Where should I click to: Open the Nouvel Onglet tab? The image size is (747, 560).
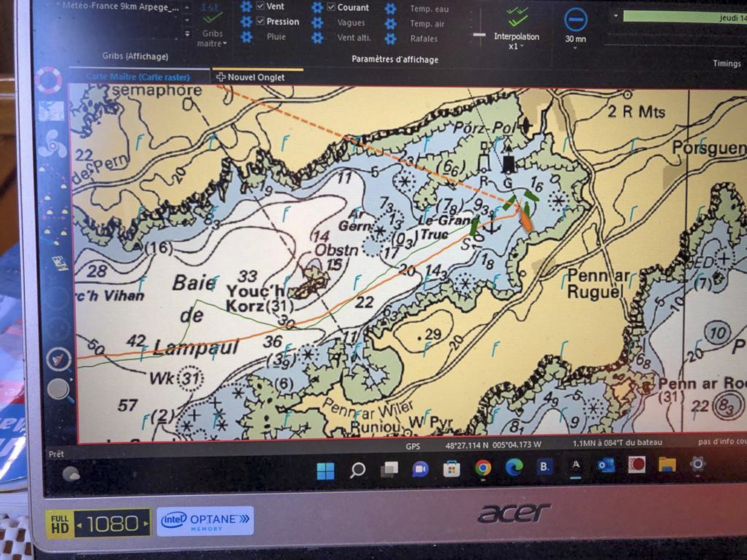click(x=251, y=77)
